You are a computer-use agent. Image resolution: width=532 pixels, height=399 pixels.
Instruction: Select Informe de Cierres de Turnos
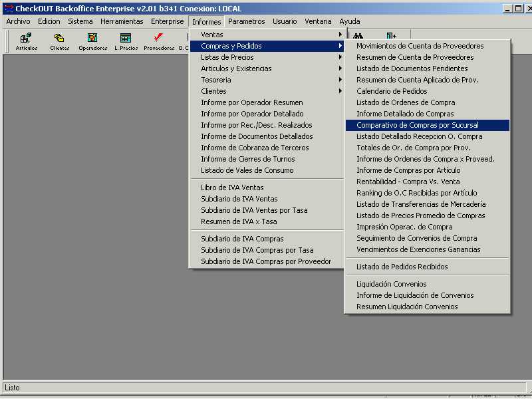(x=267, y=159)
